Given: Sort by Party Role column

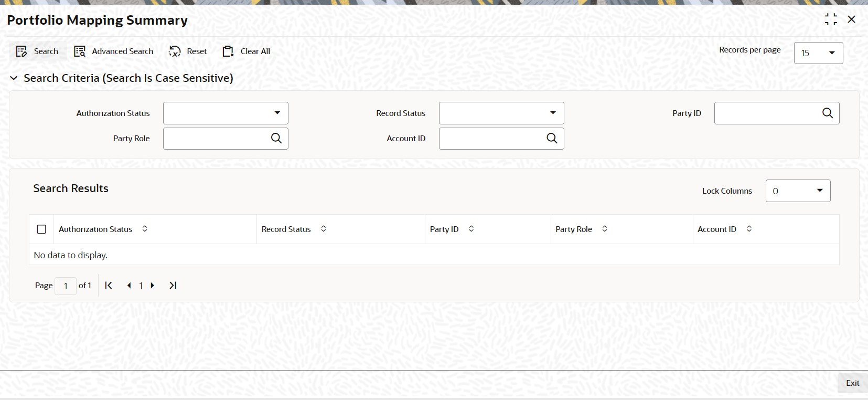Looking at the screenshot, I should [605, 229].
